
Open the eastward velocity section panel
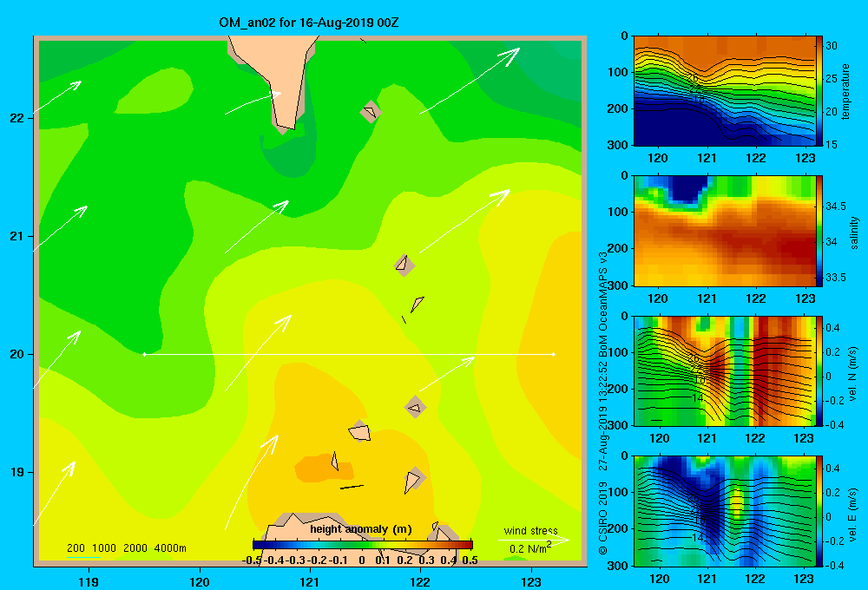[x=724, y=511]
